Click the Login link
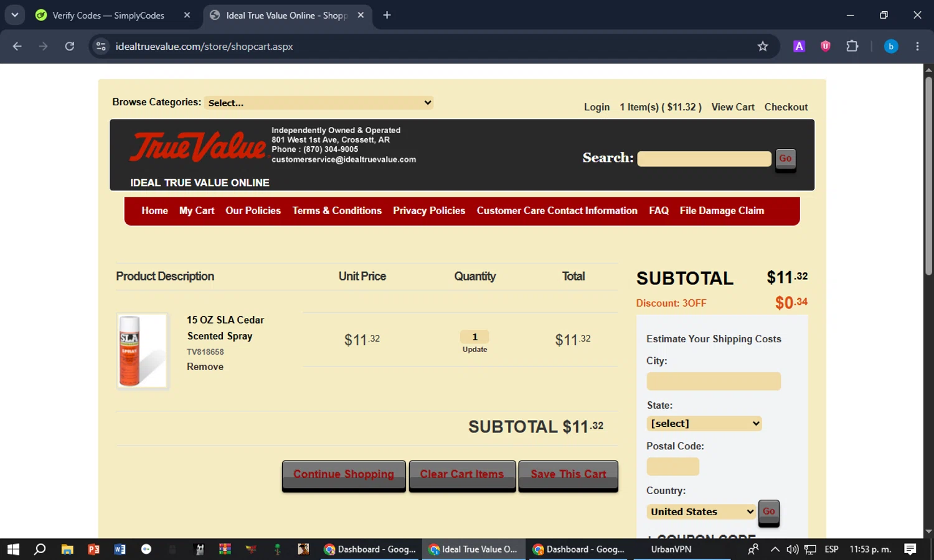Viewport: 934px width, 560px height. click(x=597, y=107)
